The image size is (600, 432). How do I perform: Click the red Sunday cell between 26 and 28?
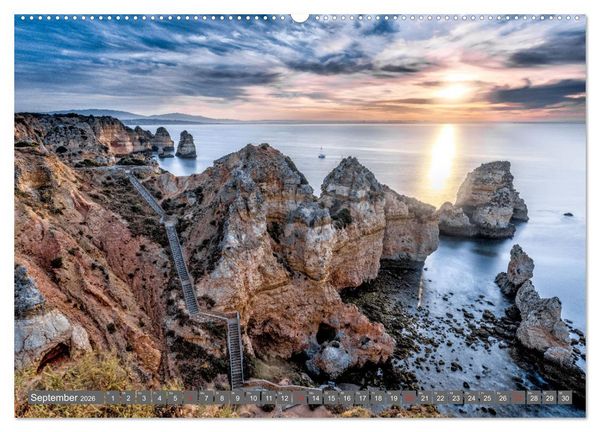click(518, 398)
